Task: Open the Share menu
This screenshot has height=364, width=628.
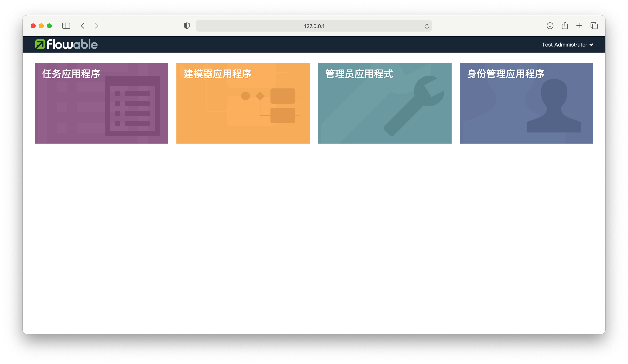Action: tap(564, 25)
